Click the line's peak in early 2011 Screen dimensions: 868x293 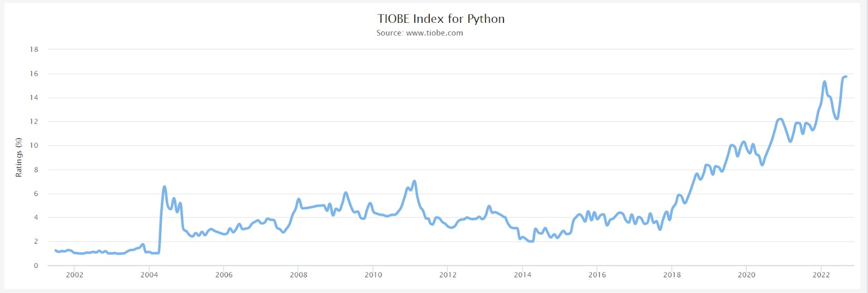pos(414,181)
